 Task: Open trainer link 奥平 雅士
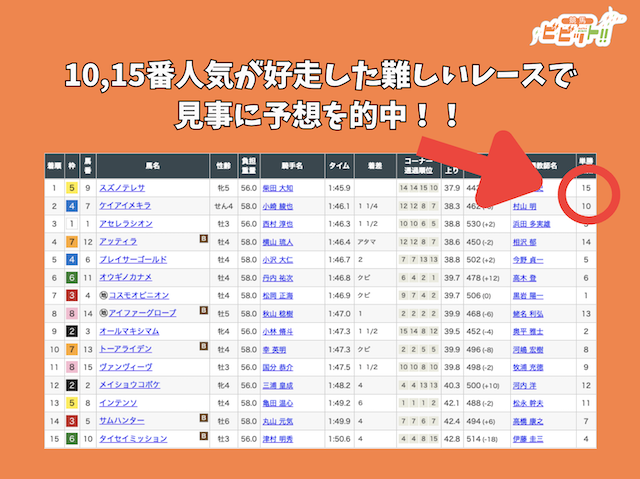[528, 332]
